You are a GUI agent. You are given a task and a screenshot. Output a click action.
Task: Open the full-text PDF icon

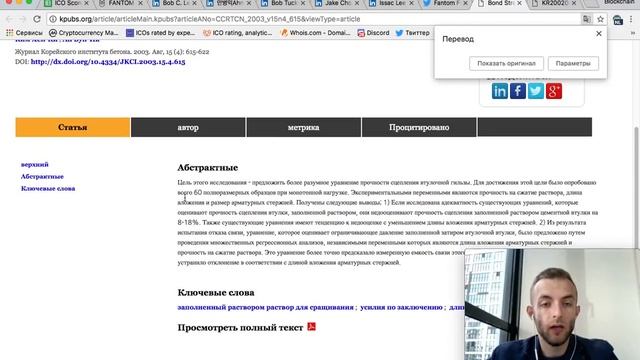[x=311, y=327]
